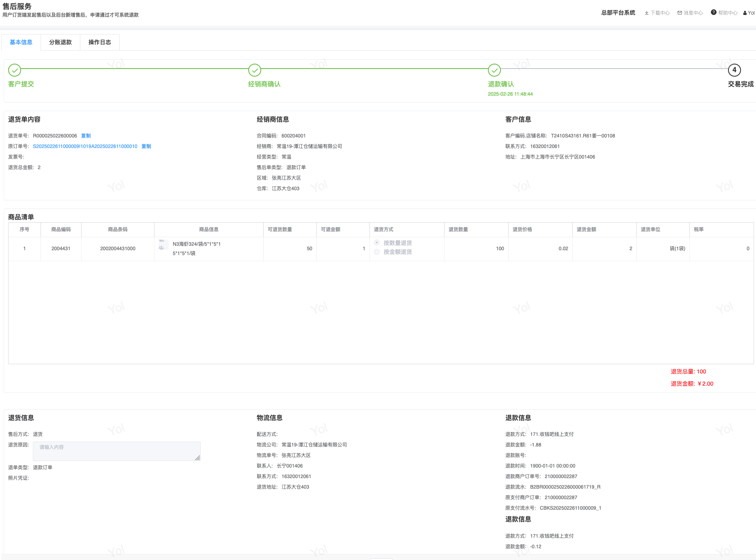Click the 退款确认 checkmark step icon
The width and height of the screenshot is (756, 560).
[494, 70]
